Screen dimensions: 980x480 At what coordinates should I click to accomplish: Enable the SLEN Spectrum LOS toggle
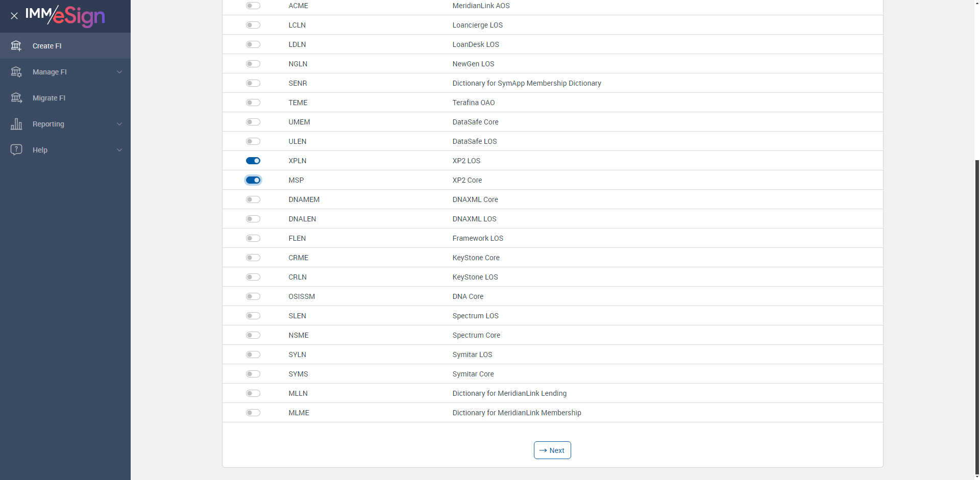pos(253,316)
